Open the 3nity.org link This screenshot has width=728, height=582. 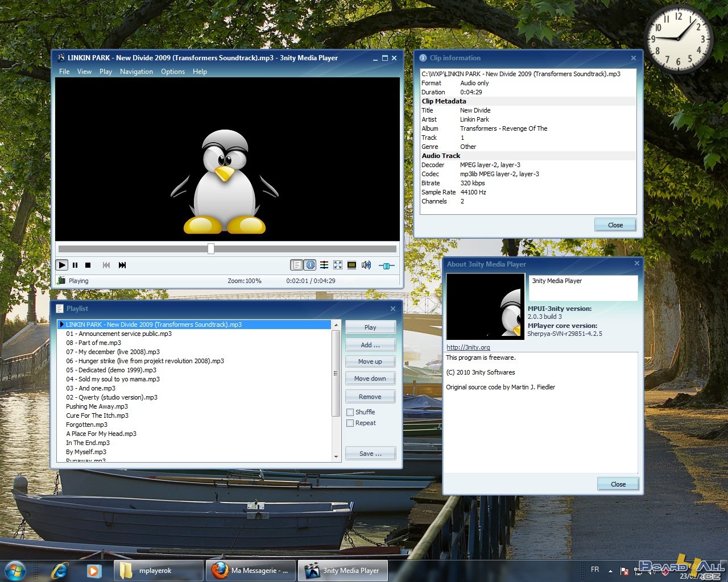pyautogui.click(x=468, y=347)
